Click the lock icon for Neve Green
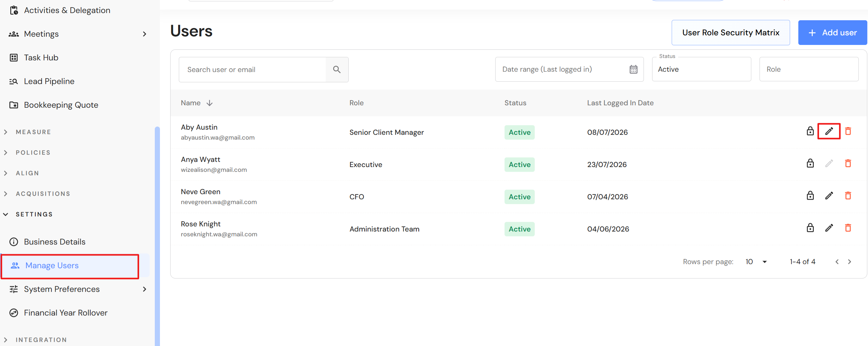Viewport: 868px width, 346px height. [x=810, y=196]
